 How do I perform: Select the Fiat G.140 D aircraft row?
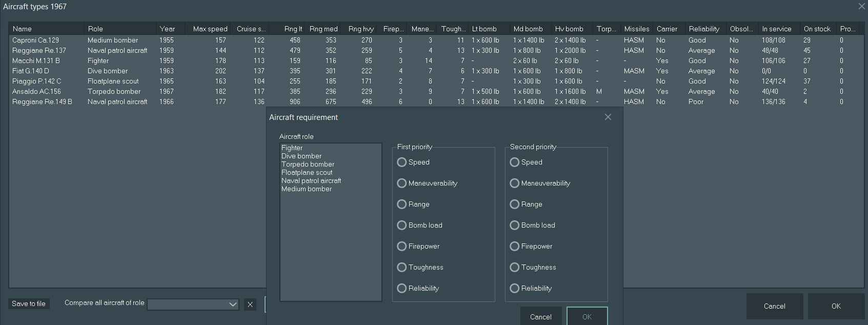436,71
